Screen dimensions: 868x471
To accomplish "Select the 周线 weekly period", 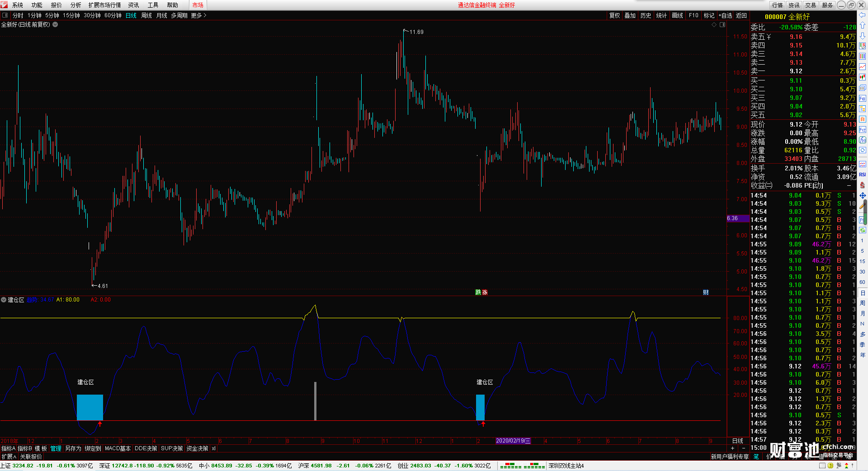I will 146,15.
